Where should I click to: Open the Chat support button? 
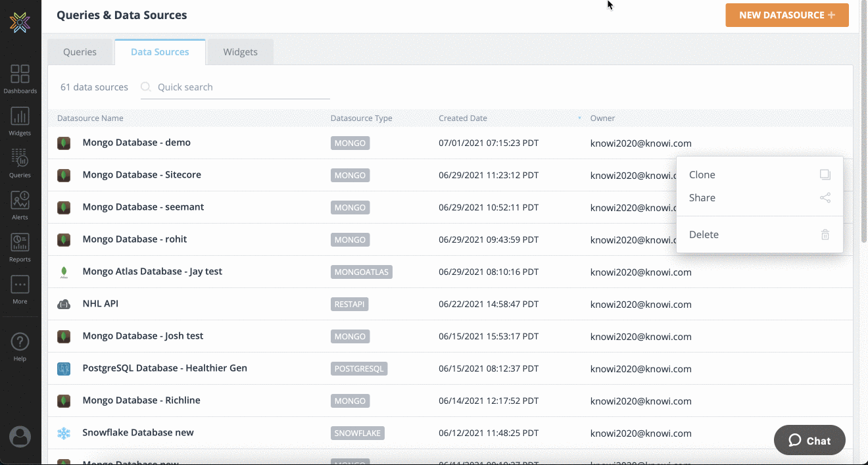pyautogui.click(x=809, y=441)
